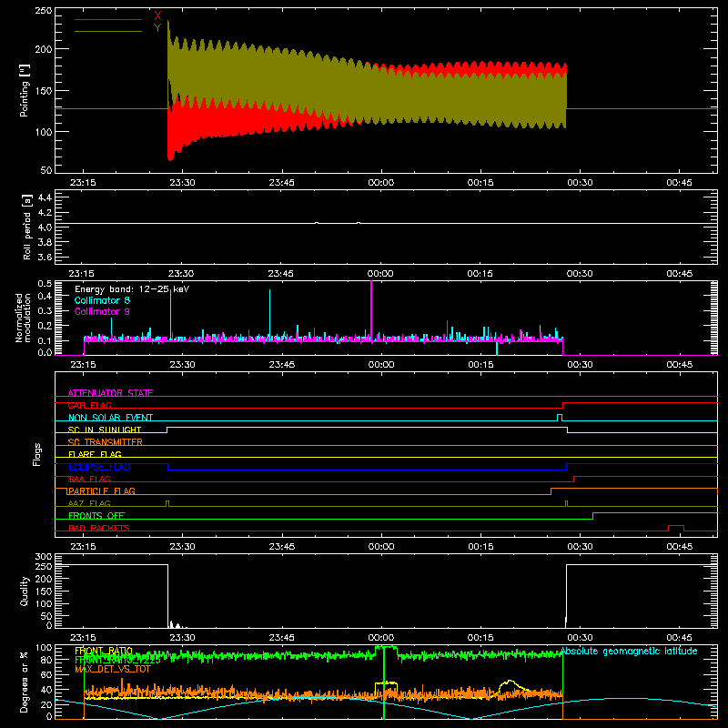Screen dimensions: 728x728
Task: Select the GAP_FLAG label
Action: 89,405
